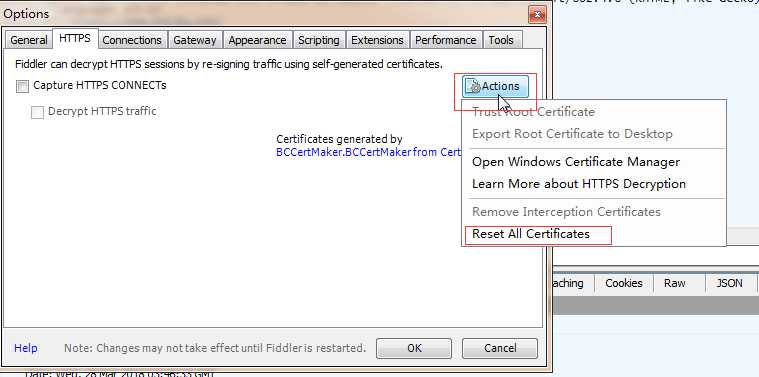Screen dimensions: 759x377
Task: Open the Cookies tab in Fiddler window
Action: point(624,283)
